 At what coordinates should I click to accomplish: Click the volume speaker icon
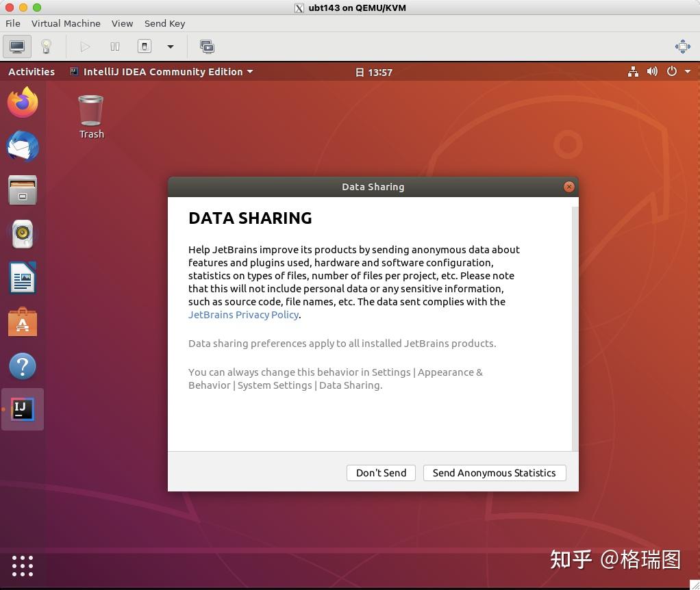coord(652,72)
